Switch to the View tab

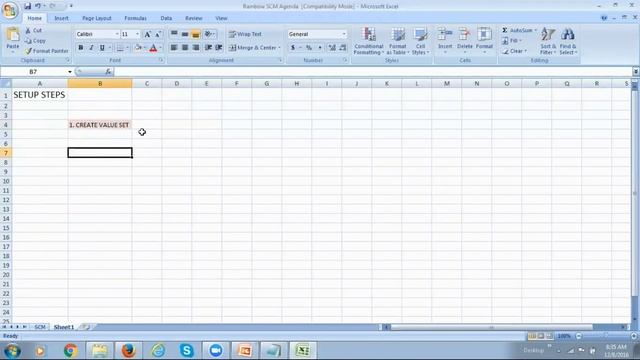(221, 18)
